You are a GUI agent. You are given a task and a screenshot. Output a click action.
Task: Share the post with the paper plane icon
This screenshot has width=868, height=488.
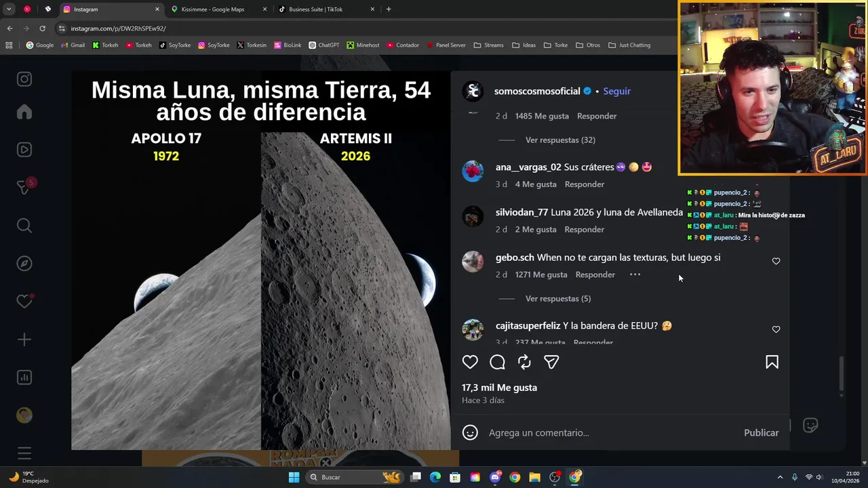tap(551, 362)
